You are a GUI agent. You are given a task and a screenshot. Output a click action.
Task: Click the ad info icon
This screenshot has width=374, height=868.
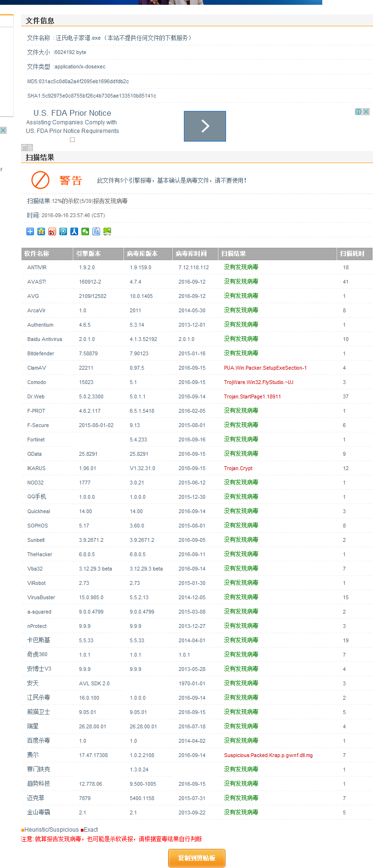point(358,111)
